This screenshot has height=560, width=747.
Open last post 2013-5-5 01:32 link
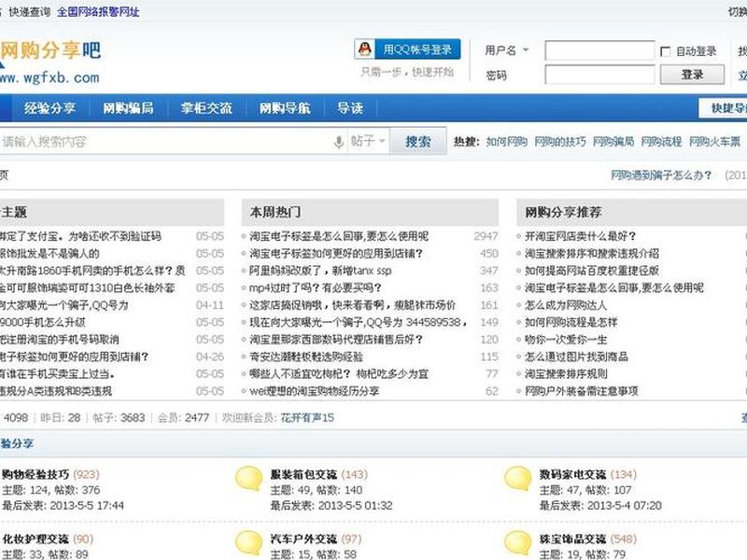[356, 506]
